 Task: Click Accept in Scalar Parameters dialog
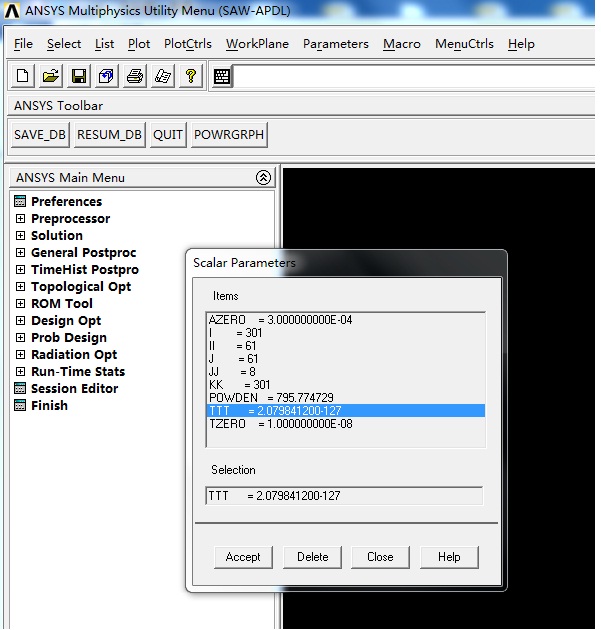coord(243,557)
